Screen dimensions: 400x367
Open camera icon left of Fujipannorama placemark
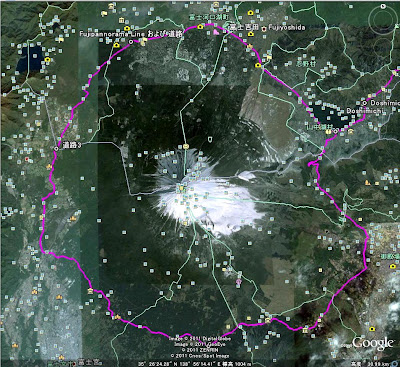[x=116, y=45]
